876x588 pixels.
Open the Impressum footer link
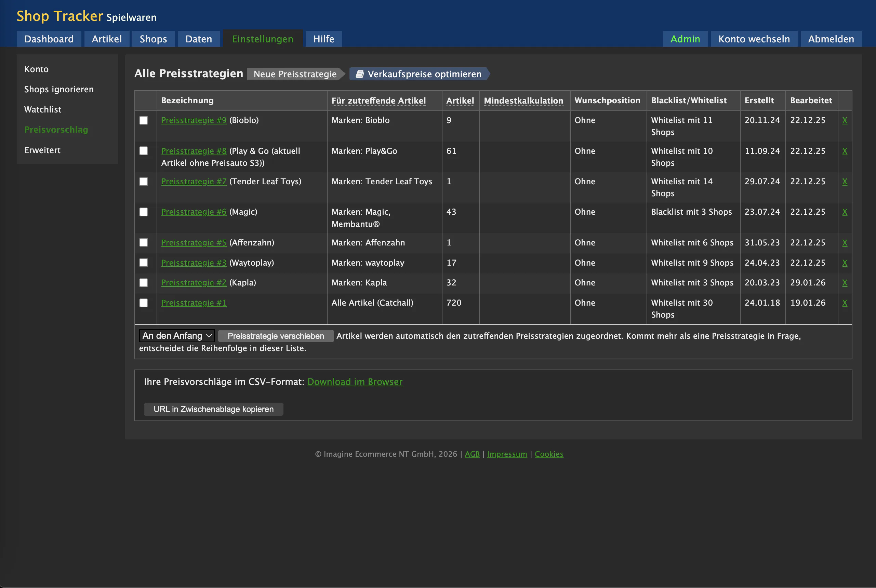click(x=507, y=454)
